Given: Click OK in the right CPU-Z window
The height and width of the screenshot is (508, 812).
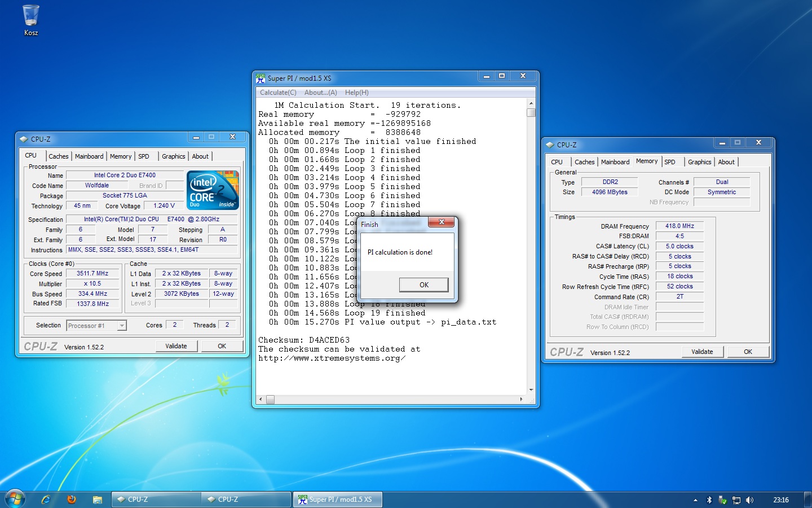Looking at the screenshot, I should [x=748, y=352].
